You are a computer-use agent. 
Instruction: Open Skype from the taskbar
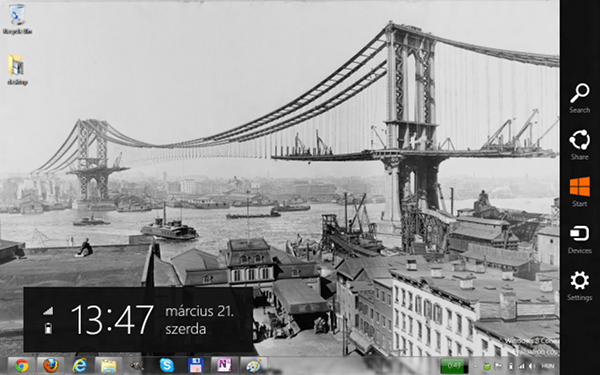point(166,366)
